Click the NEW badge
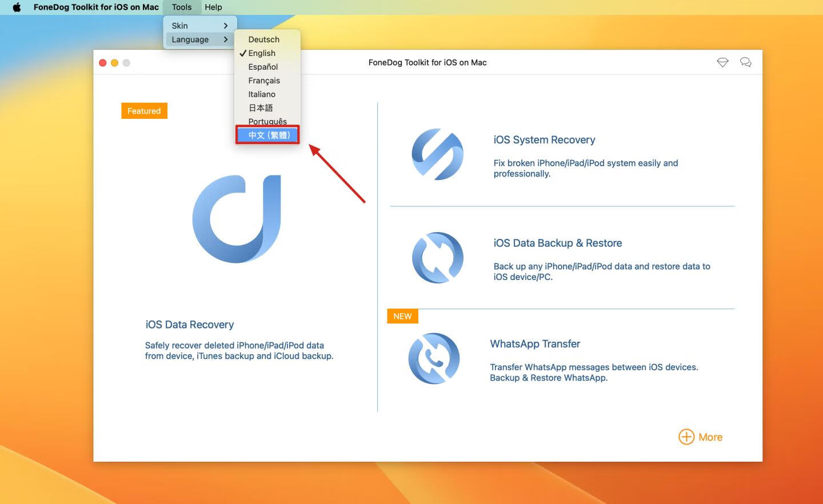The height and width of the screenshot is (504, 823). pos(402,316)
